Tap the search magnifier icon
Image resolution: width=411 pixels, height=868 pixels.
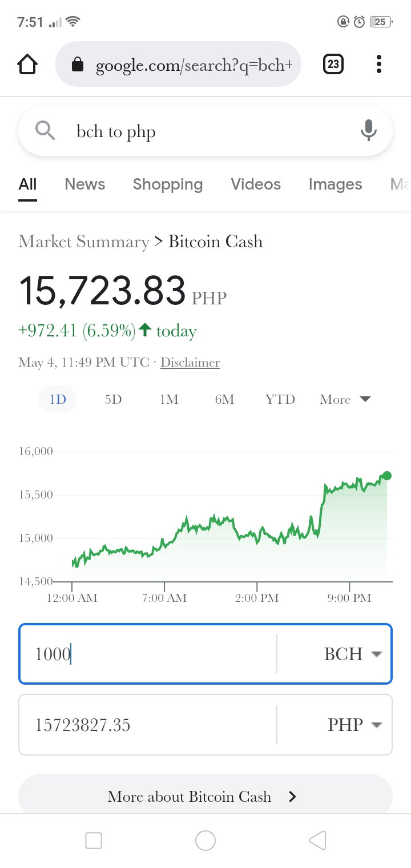(x=45, y=131)
